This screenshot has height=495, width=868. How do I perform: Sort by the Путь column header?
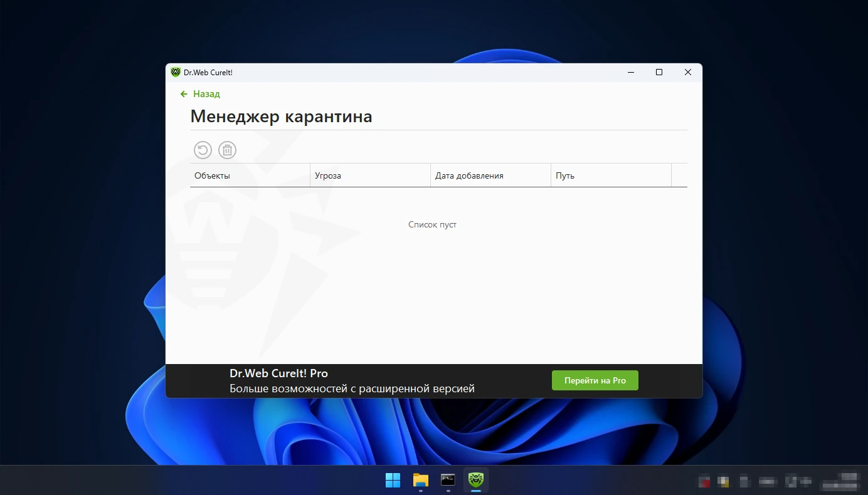pyautogui.click(x=611, y=175)
